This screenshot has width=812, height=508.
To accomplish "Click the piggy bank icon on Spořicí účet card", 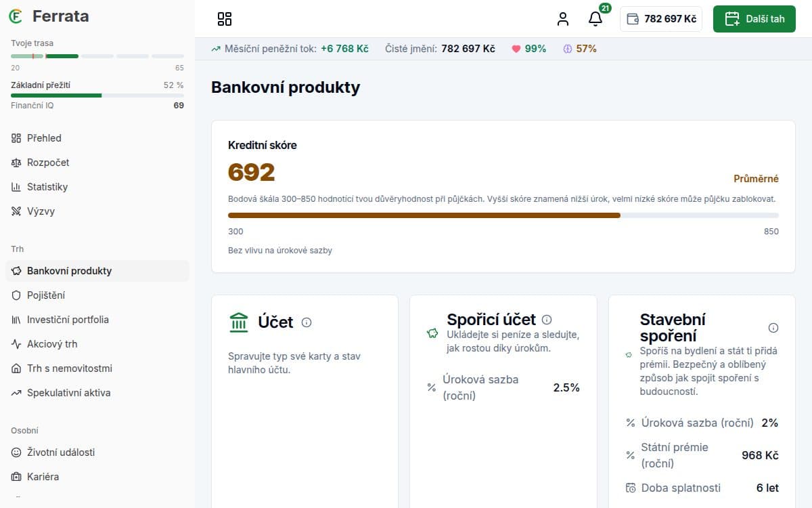I will (x=432, y=333).
